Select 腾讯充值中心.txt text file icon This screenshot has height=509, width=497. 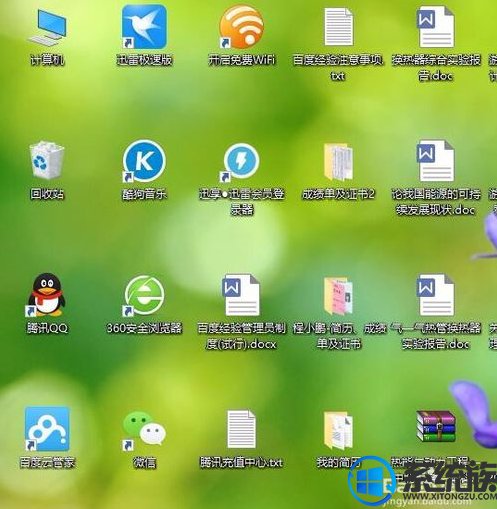(241, 429)
